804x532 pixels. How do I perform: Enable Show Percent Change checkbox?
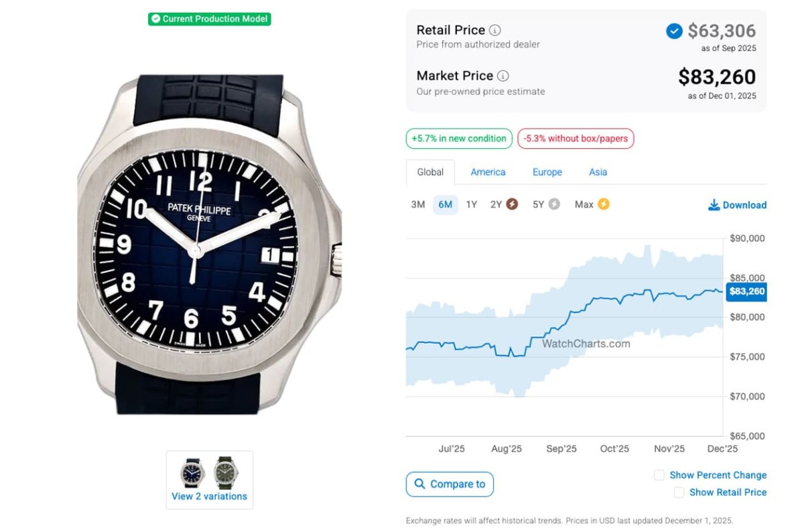[659, 475]
